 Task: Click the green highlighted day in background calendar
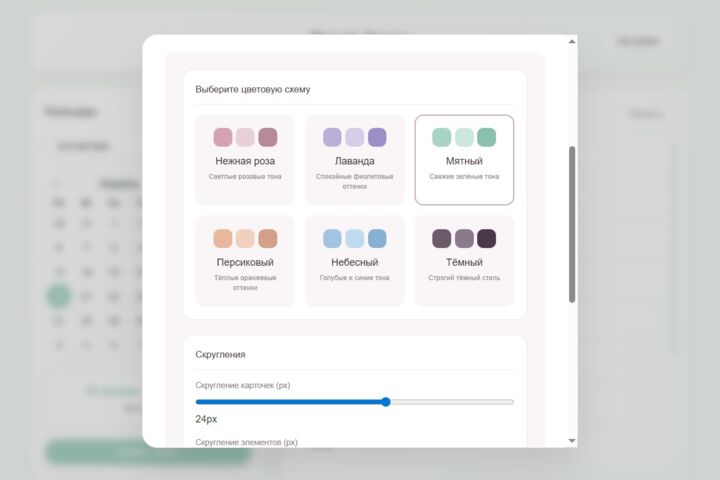[x=59, y=296]
